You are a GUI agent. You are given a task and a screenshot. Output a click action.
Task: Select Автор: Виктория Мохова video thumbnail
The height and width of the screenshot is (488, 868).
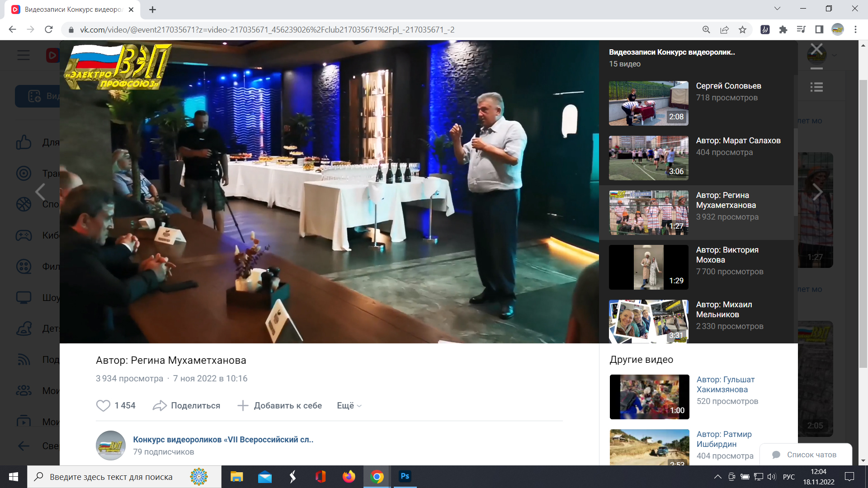point(648,267)
